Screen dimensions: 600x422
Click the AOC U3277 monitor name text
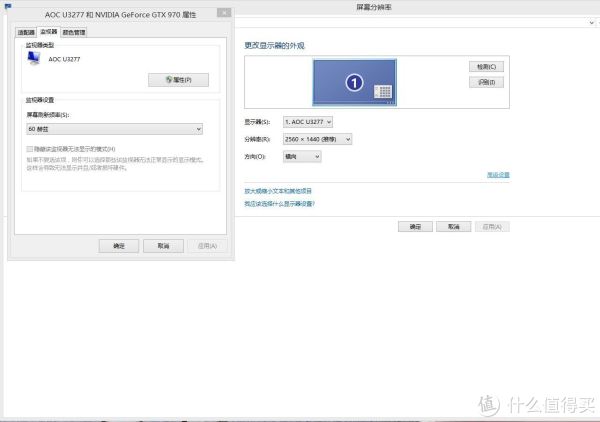[64, 59]
